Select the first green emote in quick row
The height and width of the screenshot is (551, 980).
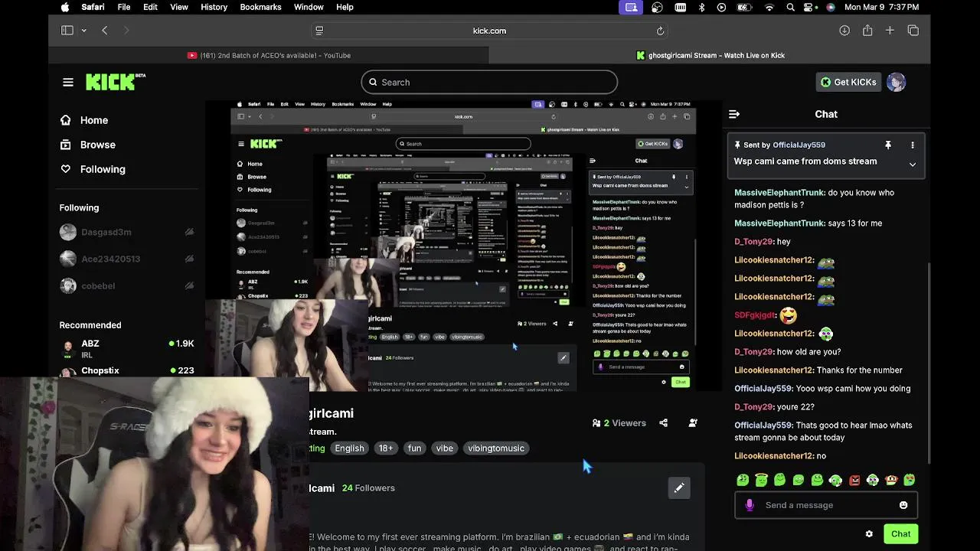(x=743, y=480)
